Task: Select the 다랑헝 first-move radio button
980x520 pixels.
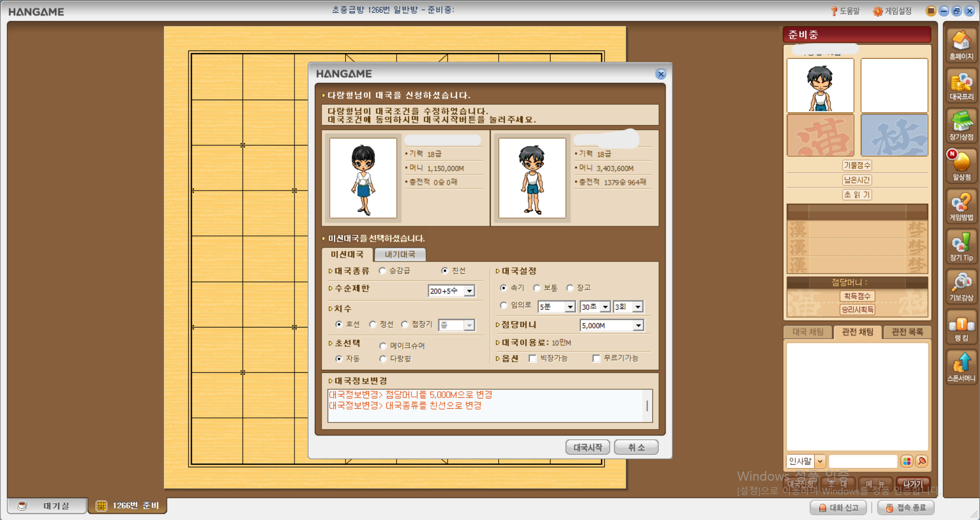Action: [x=383, y=359]
